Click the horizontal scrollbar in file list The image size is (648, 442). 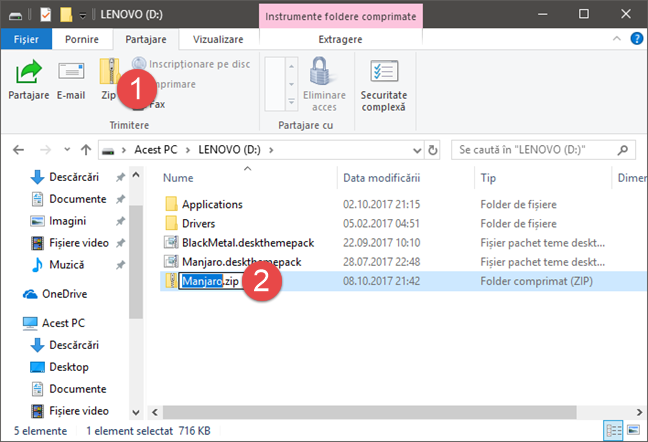pyautogui.click(x=369, y=412)
